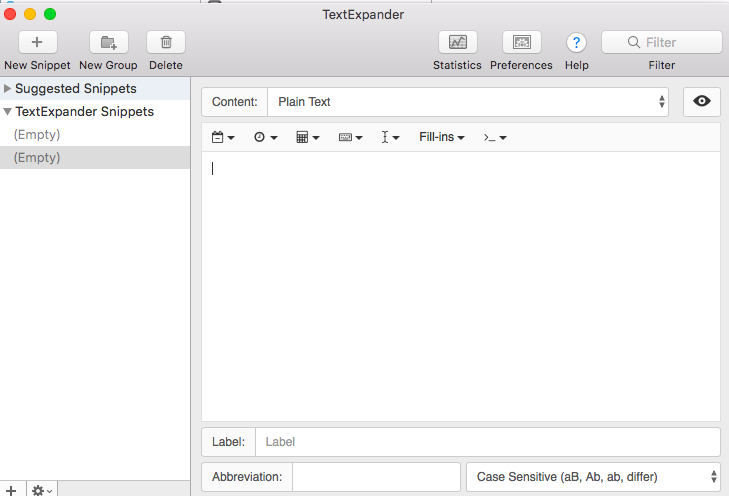Open the date macro calendar dropdown
Viewport: 729px width, 496px height.
[223, 137]
